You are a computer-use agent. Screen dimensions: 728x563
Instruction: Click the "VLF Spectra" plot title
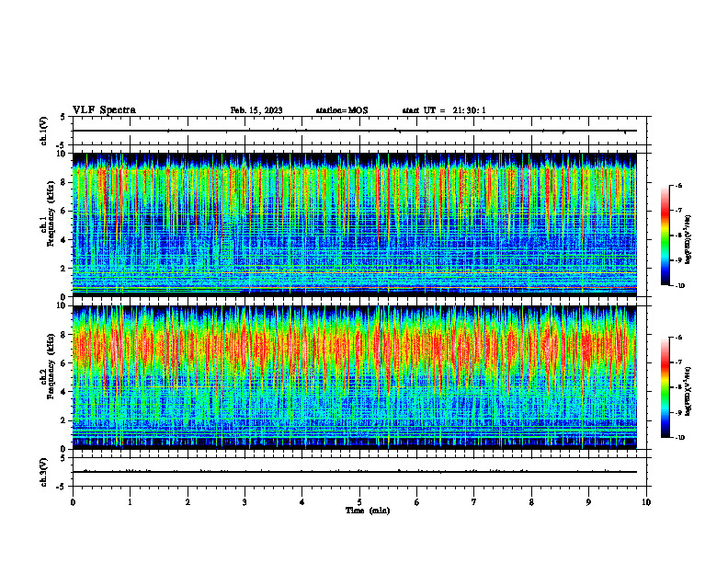click(104, 110)
